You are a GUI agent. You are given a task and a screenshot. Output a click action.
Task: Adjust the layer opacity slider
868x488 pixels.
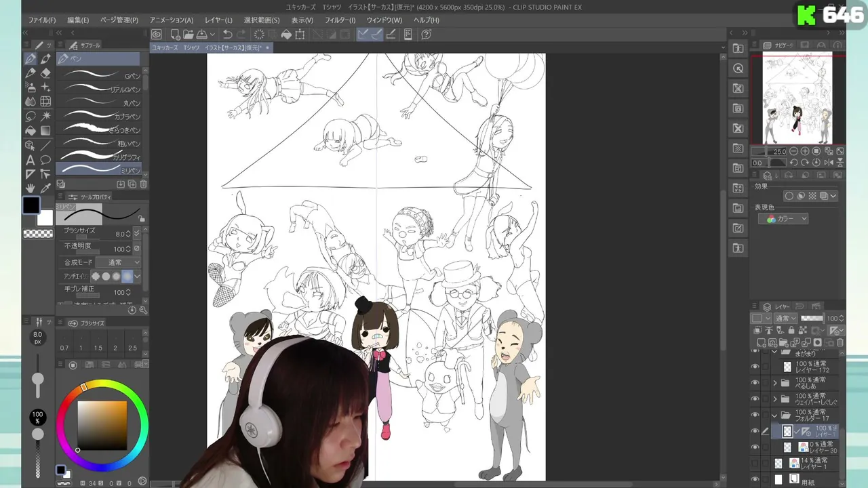812,318
